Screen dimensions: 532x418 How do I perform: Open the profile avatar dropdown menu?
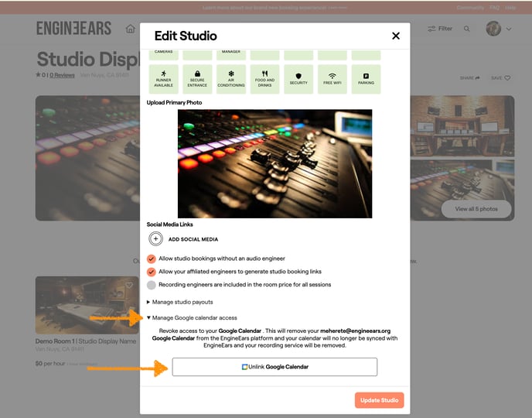coord(498,29)
